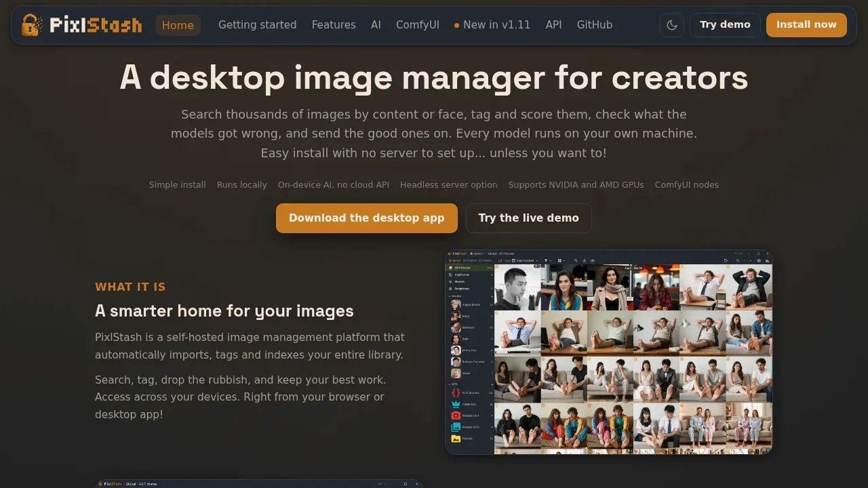868x488 pixels.
Task: Click 'A smarter home for your images' heading
Action: click(x=224, y=311)
